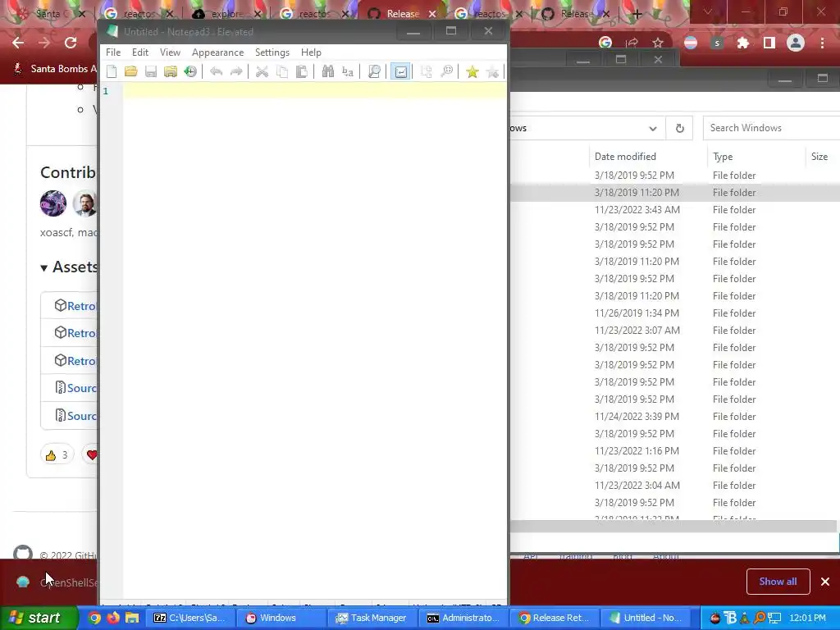Bookmark this page with Chrome's star icon
The height and width of the screenshot is (630, 840).
[658, 43]
